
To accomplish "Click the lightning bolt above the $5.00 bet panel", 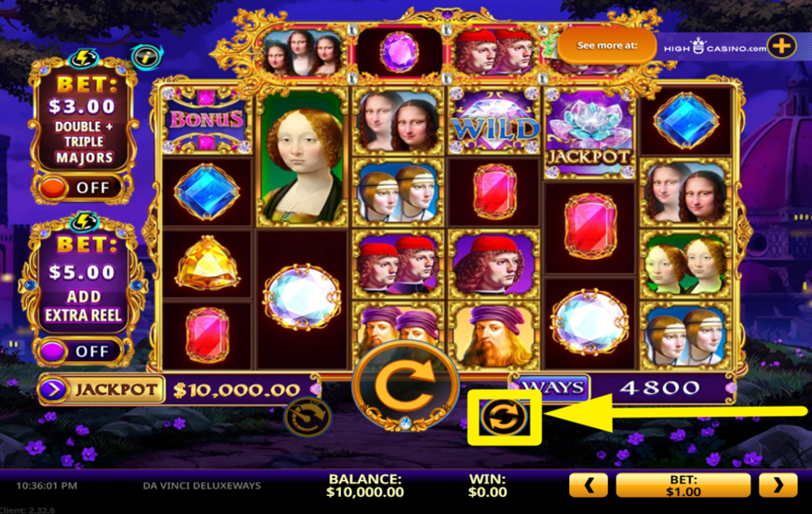I will [83, 222].
